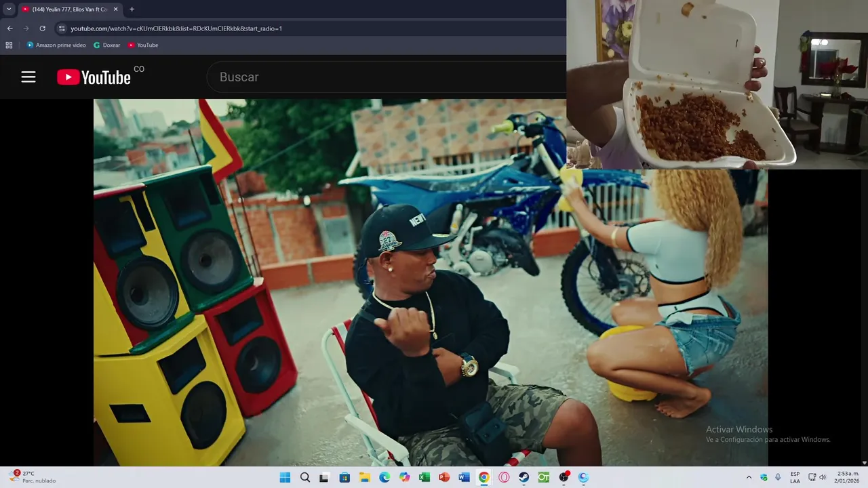868x488 pixels.
Task: Click the browser forward arrow
Action: tap(26, 28)
